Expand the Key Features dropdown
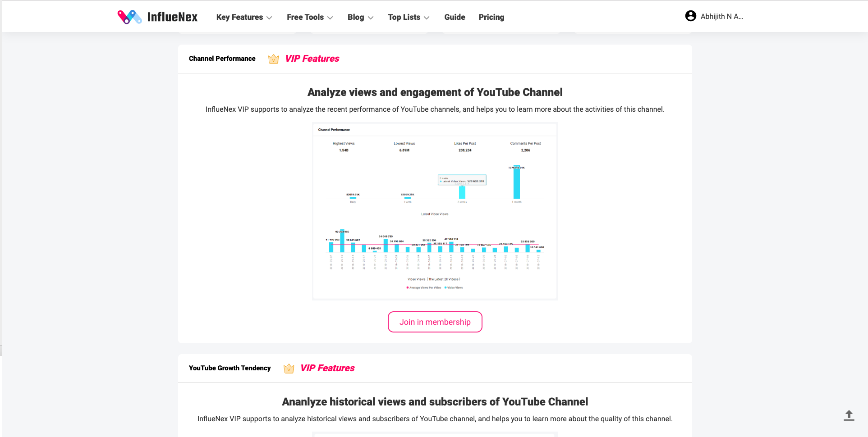 tap(244, 17)
